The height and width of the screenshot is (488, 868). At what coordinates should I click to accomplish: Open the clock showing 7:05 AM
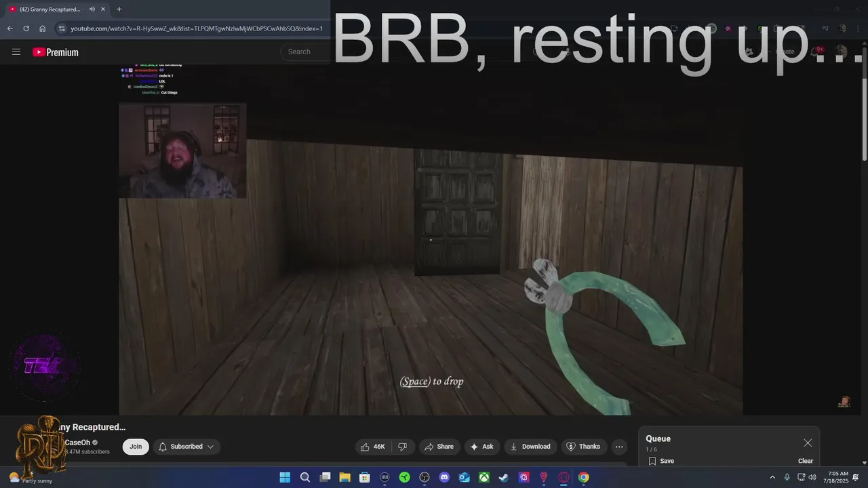[x=837, y=477]
